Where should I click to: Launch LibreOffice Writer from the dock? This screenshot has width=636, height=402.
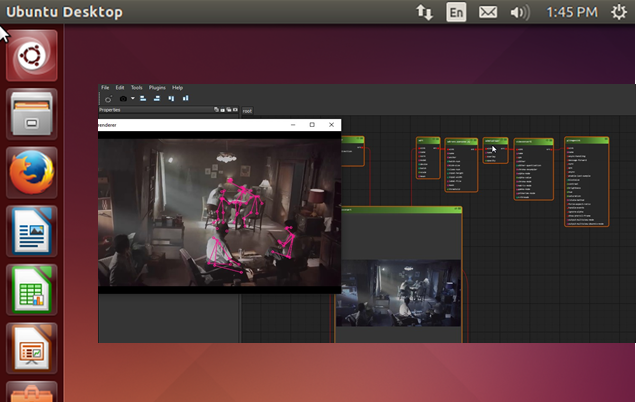pos(32,232)
